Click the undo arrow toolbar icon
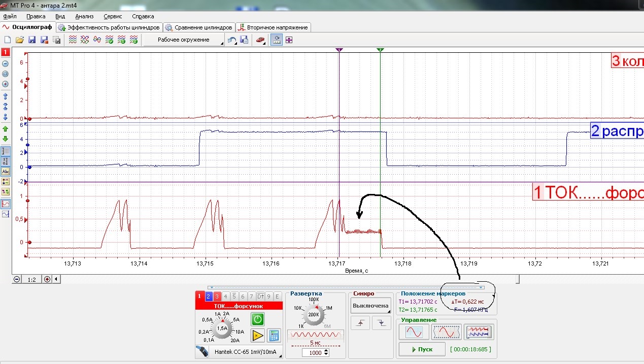The height and width of the screenshot is (364, 644). pos(232,40)
